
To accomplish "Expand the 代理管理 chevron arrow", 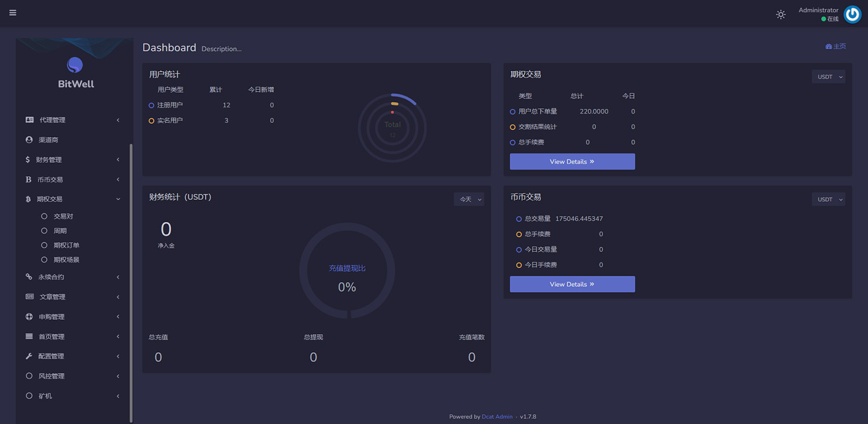I will 118,120.
